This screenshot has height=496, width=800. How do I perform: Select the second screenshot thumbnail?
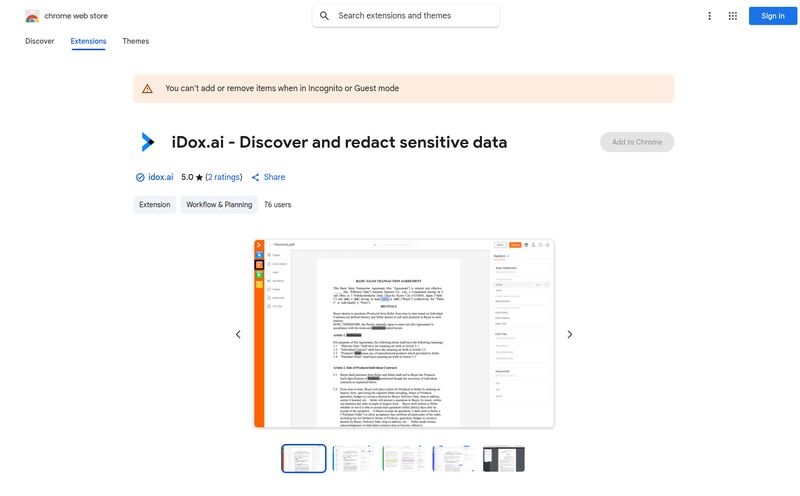[x=354, y=458]
